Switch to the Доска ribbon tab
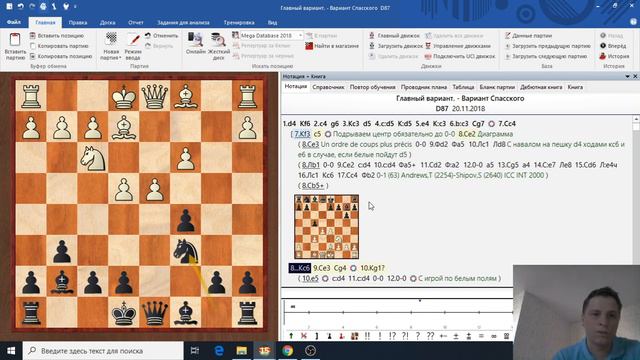 (x=107, y=22)
